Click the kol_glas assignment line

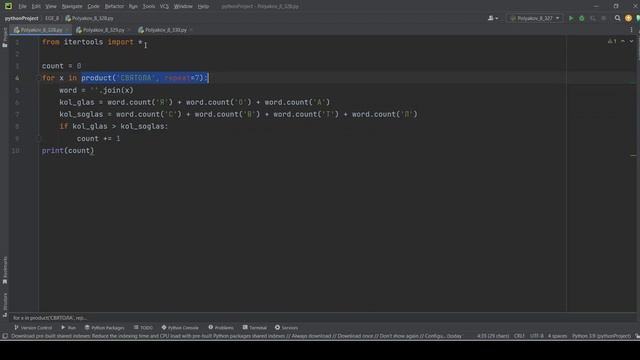coord(195,102)
